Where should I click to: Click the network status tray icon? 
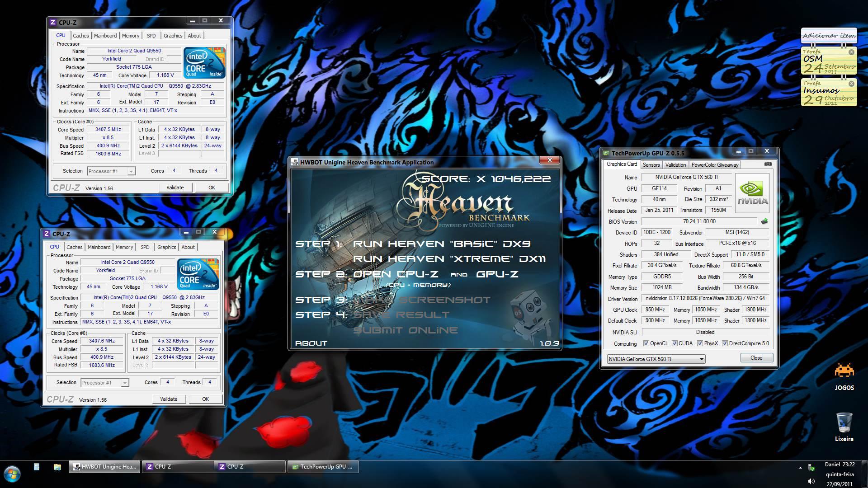(x=811, y=468)
